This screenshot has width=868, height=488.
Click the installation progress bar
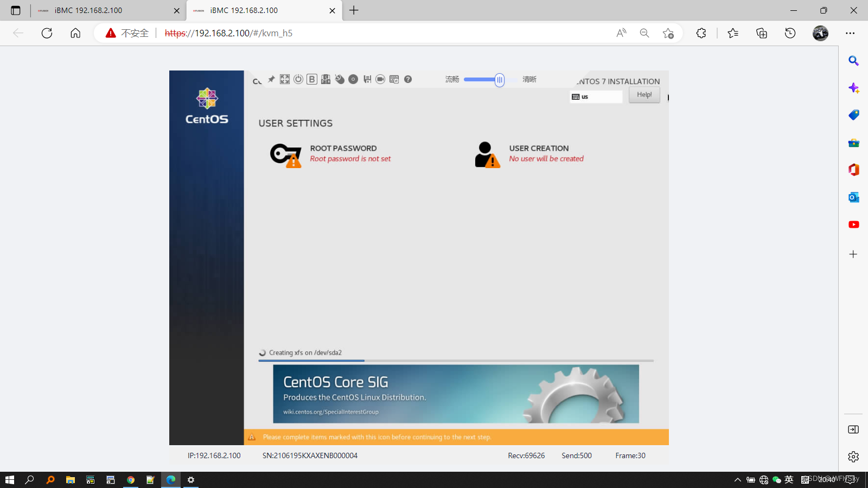pos(456,360)
